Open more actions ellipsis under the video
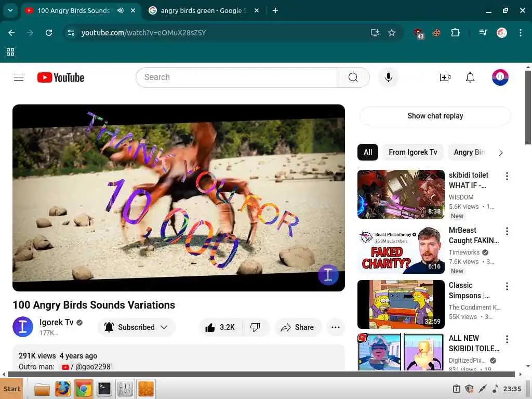Image resolution: width=532 pixels, height=399 pixels. pos(336,327)
